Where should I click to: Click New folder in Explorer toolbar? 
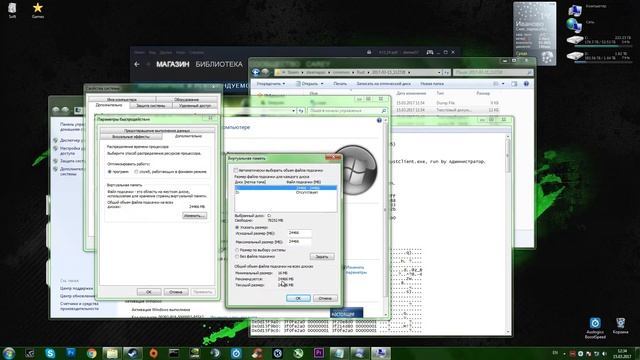[432, 84]
